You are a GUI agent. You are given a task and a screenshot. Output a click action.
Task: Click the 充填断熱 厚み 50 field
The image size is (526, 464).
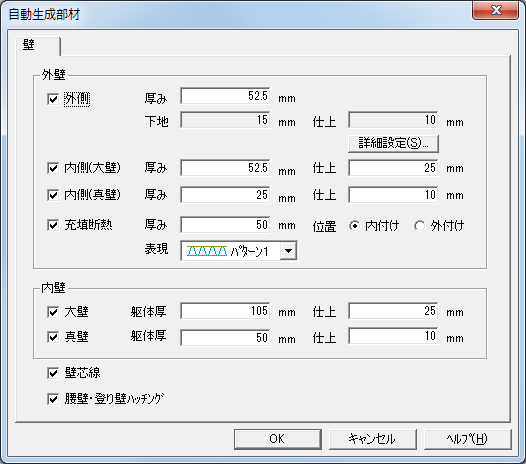tap(225, 225)
